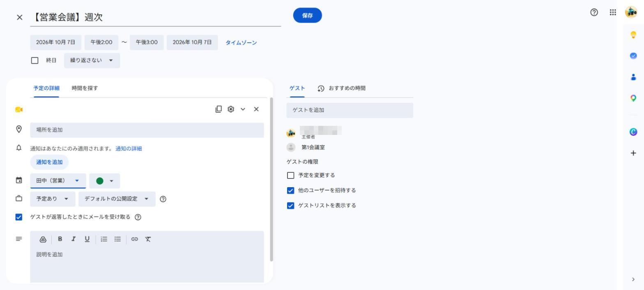Click the recommended times clock icon

click(x=321, y=88)
